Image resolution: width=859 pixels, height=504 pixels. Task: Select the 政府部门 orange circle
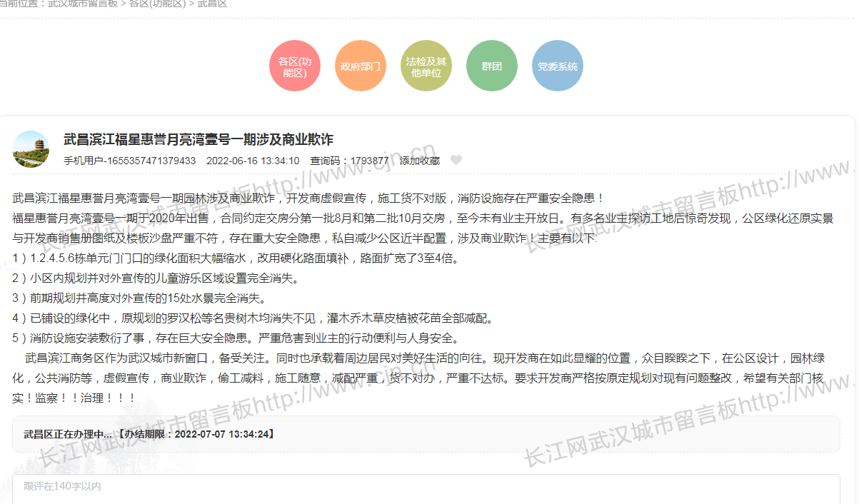pos(361,66)
